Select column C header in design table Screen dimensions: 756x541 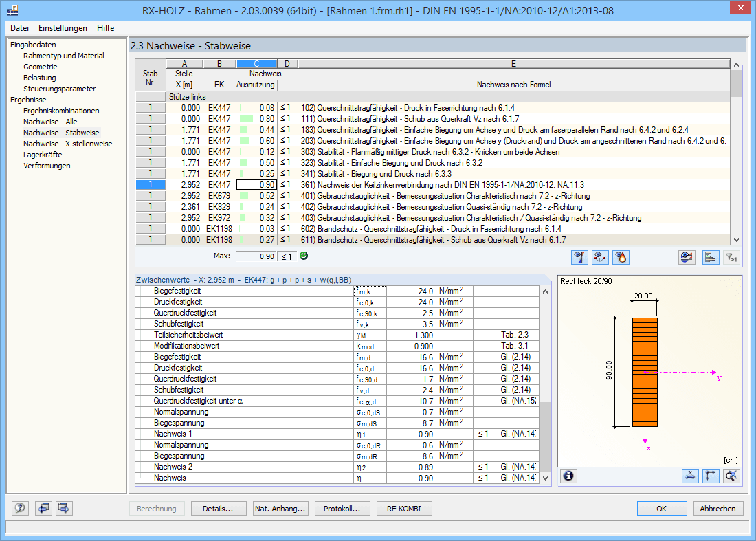pyautogui.click(x=256, y=64)
